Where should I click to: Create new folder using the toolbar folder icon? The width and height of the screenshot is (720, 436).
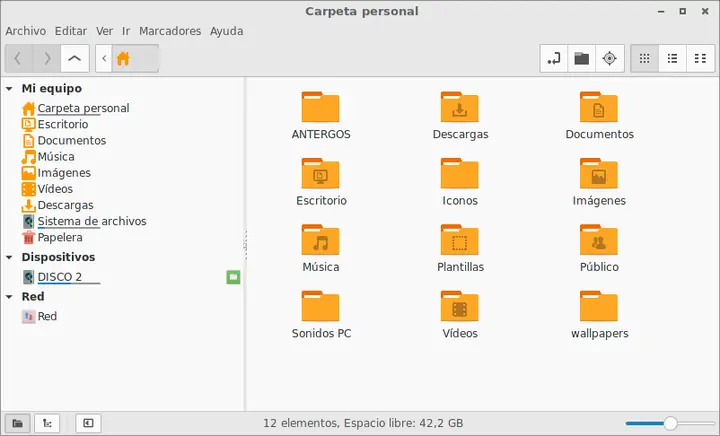tap(581, 58)
